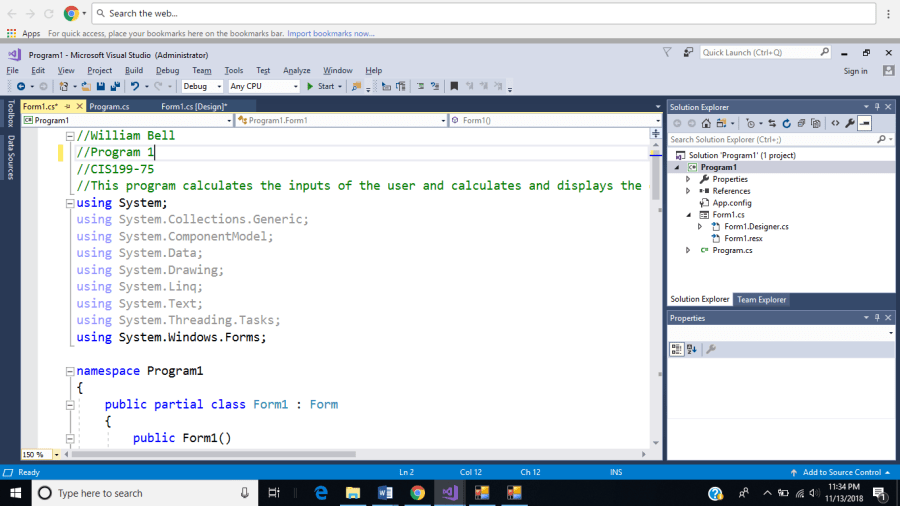Open Pending Changes Filter icon in Solution Explorer
Screen dimensions: 900x506
750,123
